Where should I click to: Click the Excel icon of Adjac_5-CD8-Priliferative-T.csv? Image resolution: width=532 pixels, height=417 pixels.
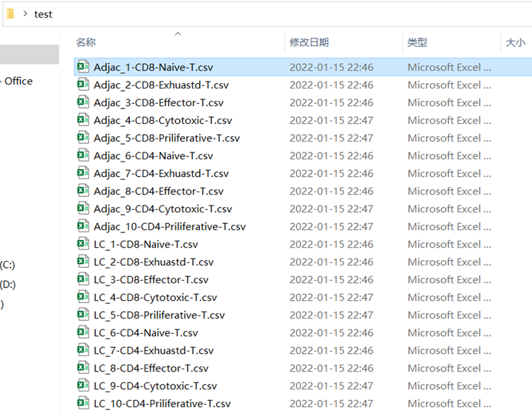pos(83,137)
